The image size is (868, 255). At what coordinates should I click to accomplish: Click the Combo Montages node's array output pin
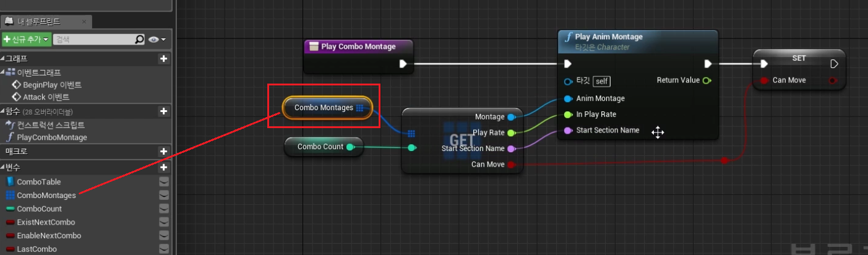[x=360, y=108]
